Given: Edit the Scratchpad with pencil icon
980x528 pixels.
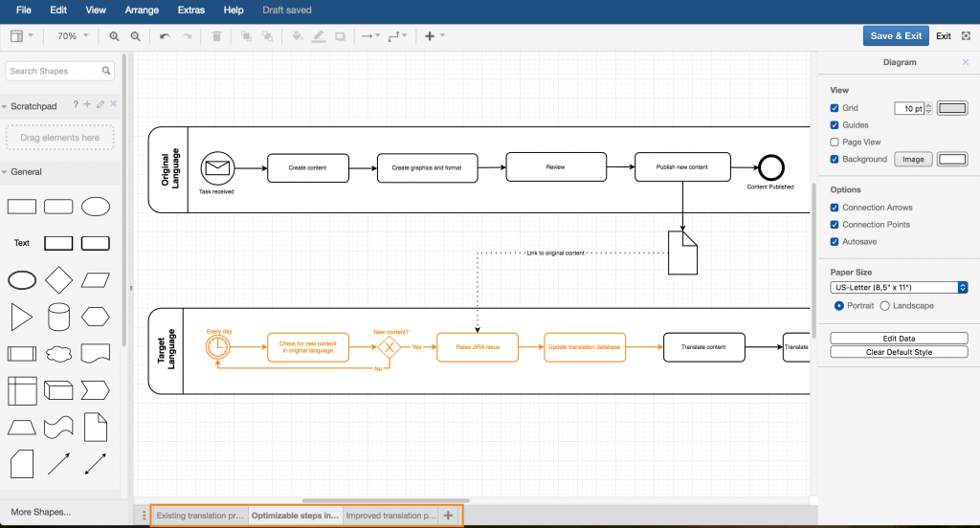Looking at the screenshot, I should click(x=100, y=104).
